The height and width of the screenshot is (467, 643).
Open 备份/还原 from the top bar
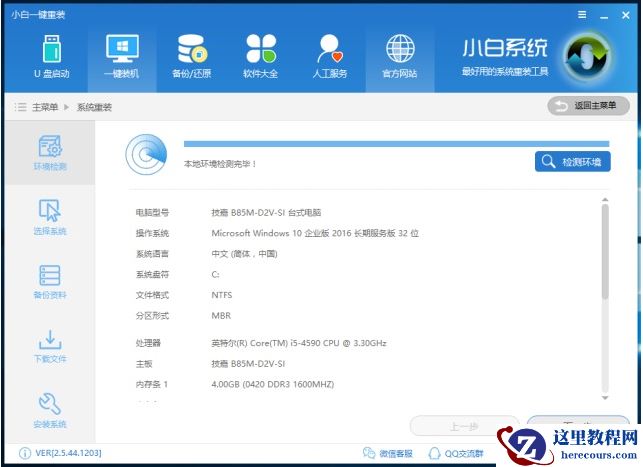192,57
